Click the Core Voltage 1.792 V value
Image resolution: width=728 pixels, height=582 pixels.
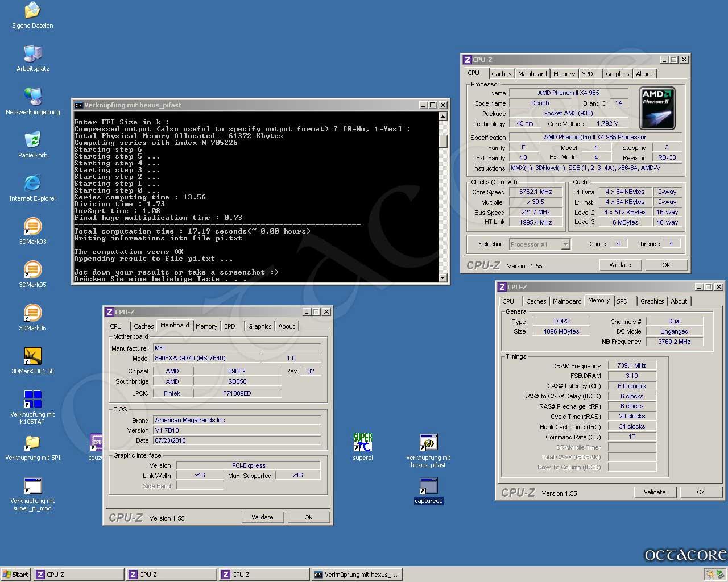608,123
